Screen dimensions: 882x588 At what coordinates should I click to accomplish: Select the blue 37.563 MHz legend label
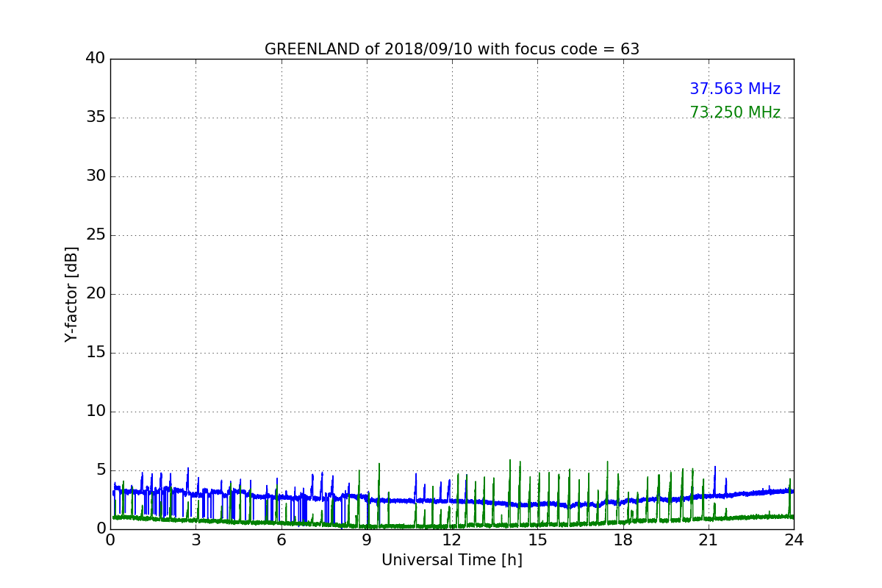pos(734,89)
